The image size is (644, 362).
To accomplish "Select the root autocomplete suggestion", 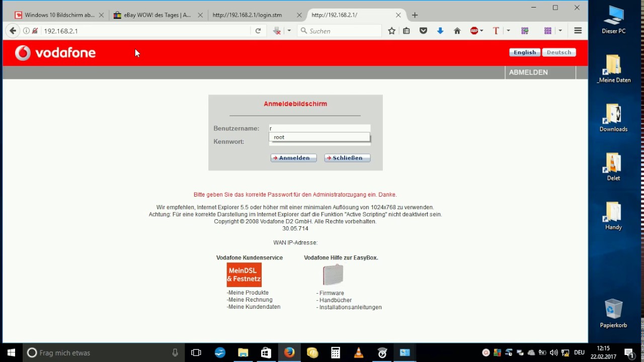I will [319, 137].
